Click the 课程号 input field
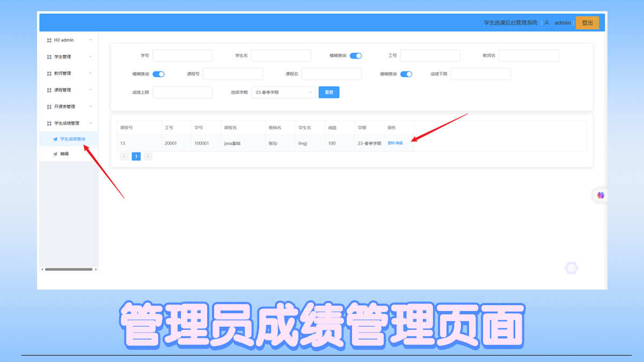Image resolution: width=644 pixels, height=362 pixels. coord(233,74)
